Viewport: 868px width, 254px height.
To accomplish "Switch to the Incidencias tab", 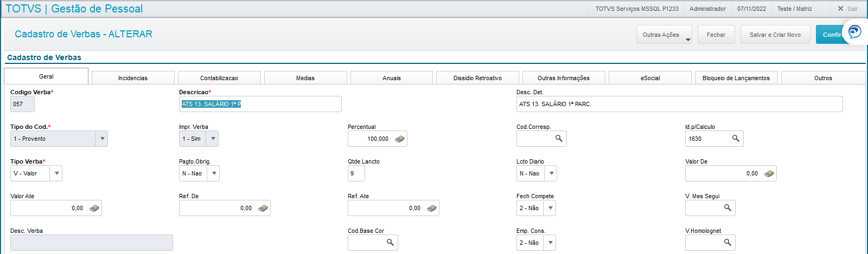I will [x=133, y=78].
